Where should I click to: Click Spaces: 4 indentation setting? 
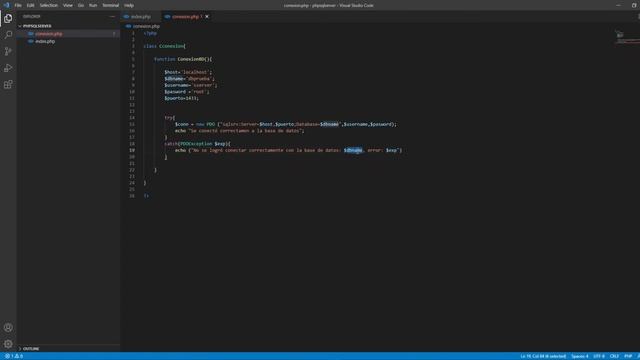pos(580,356)
